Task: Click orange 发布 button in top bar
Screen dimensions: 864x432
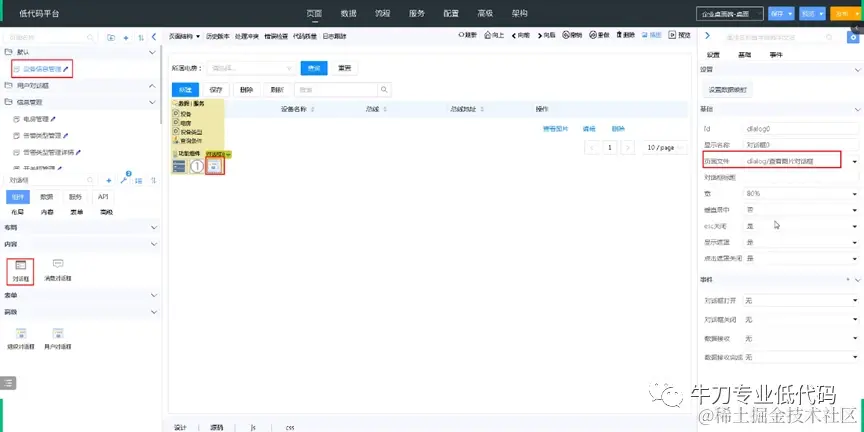Action: click(844, 14)
